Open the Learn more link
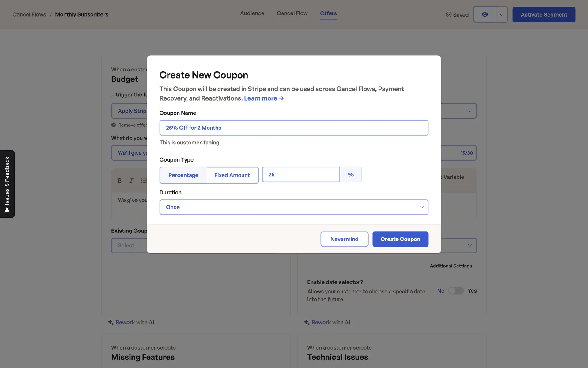The width and height of the screenshot is (588, 368). [264, 98]
